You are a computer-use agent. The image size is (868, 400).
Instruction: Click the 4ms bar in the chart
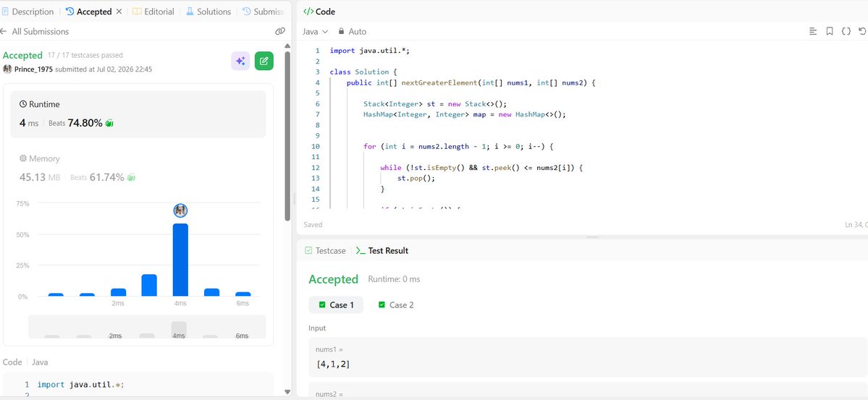[x=180, y=260]
